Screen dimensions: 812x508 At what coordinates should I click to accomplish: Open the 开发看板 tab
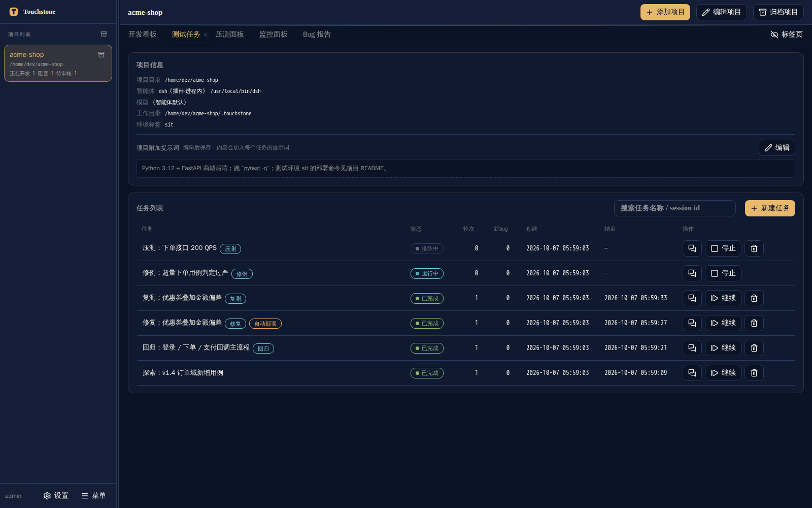[x=143, y=35]
